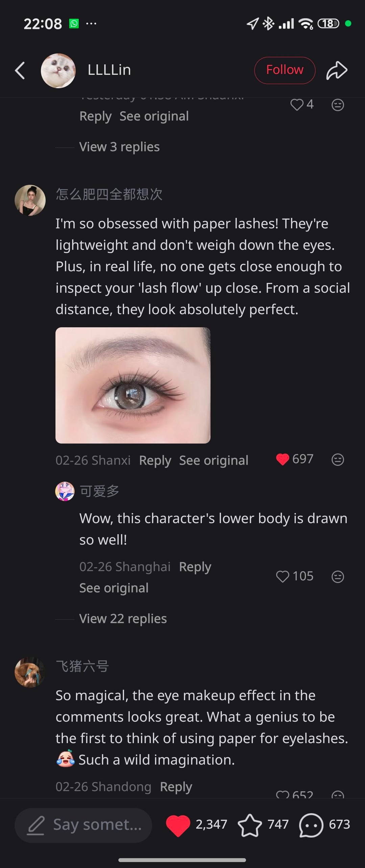The image size is (365, 868).
Task: Like the reply with 105 likes
Action: 283,576
